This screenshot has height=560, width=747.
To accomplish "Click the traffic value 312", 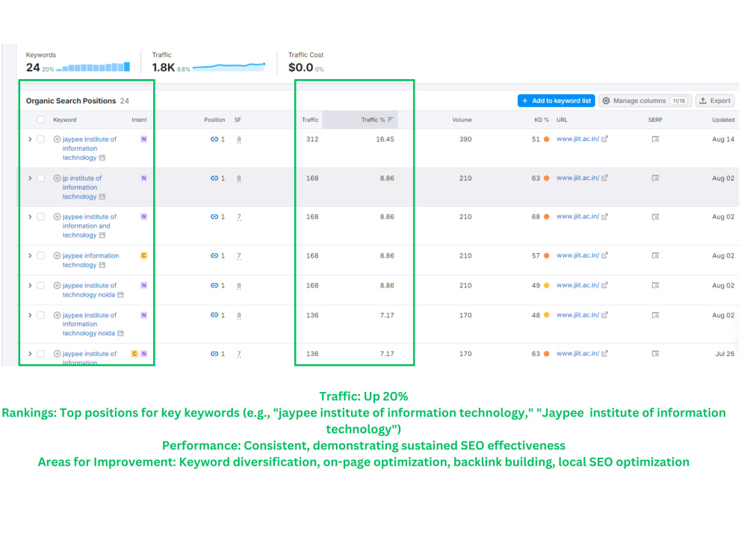I will [312, 139].
